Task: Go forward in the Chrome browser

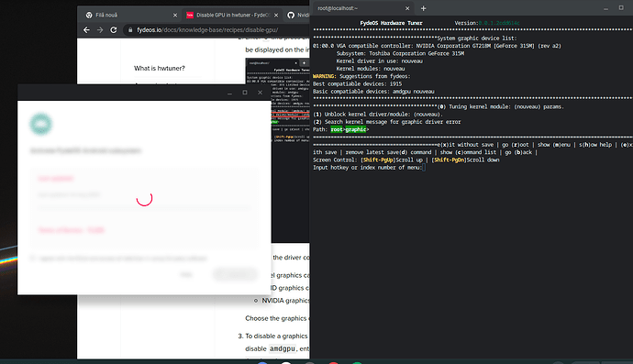Action: point(100,30)
